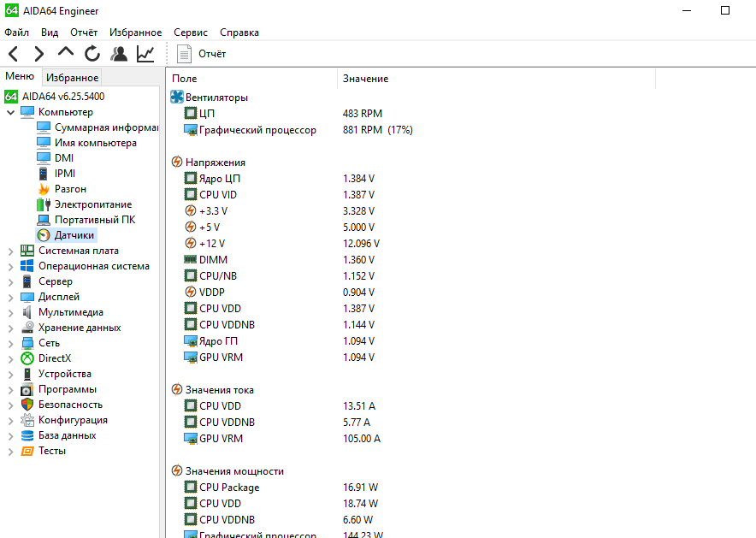The image size is (756, 538).
Task: Expand the Операционная система node
Action: tap(10, 267)
